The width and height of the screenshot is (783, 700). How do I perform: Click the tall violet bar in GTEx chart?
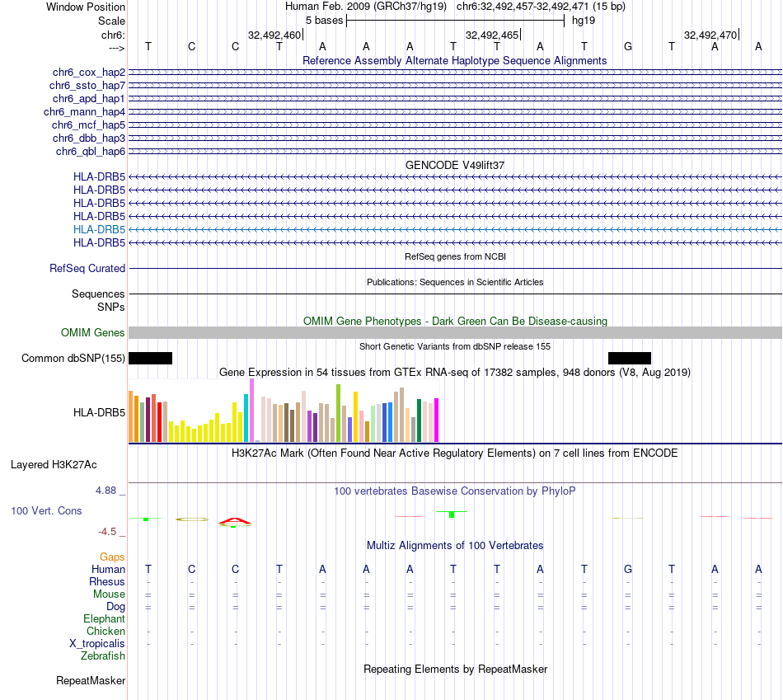[251, 411]
